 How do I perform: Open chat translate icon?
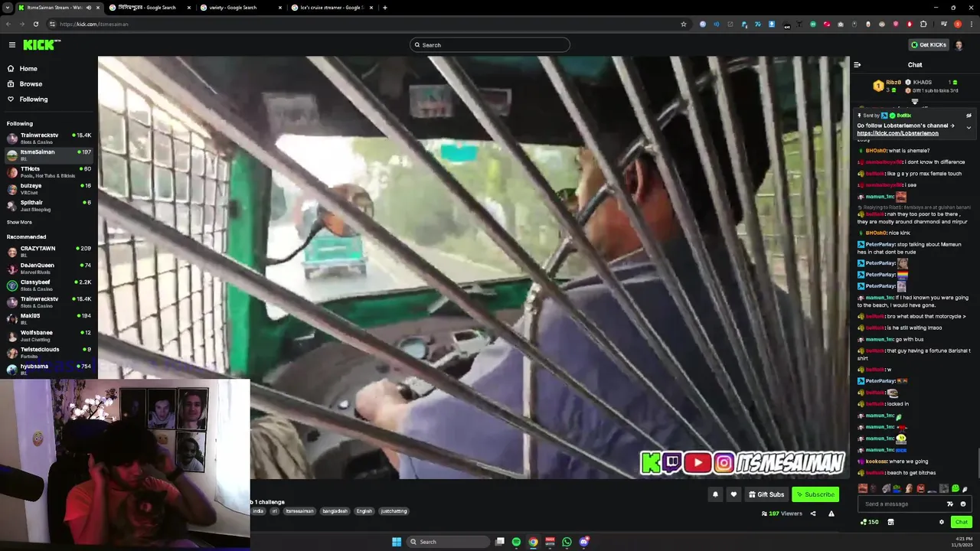[950, 504]
